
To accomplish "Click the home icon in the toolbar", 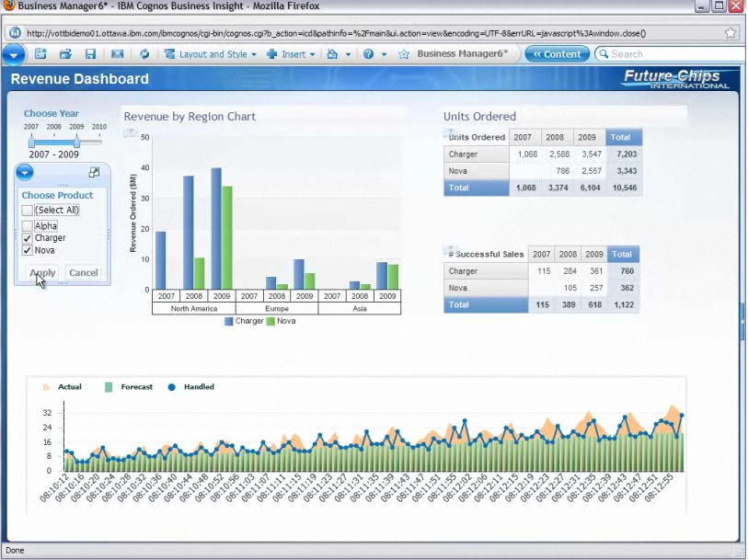I will 332,54.
